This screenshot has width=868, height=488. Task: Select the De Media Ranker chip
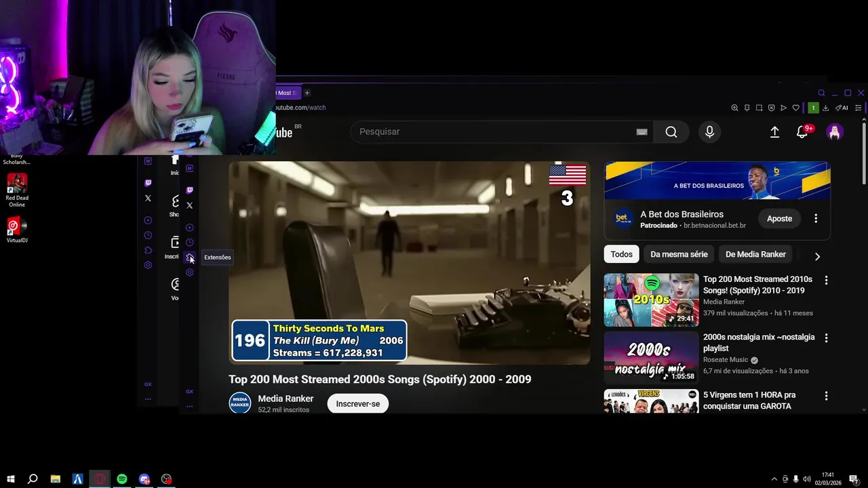[x=755, y=254]
